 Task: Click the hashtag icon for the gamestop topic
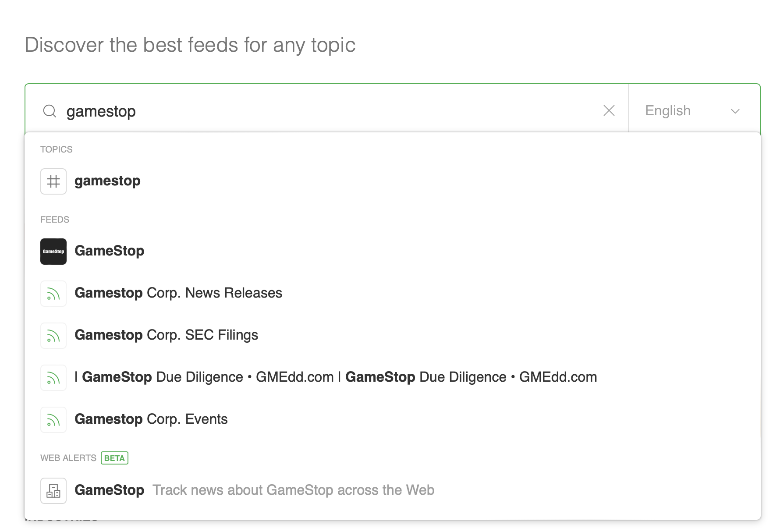click(x=53, y=181)
